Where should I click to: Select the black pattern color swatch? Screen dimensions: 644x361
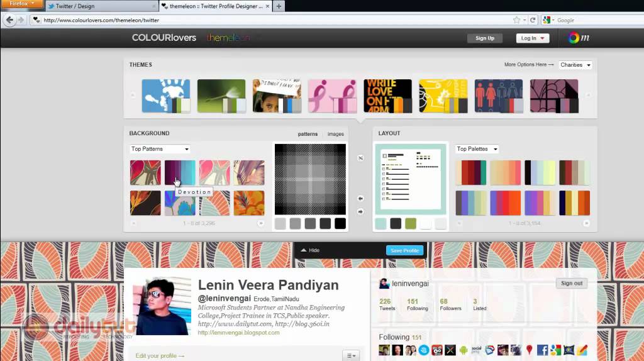point(340,224)
